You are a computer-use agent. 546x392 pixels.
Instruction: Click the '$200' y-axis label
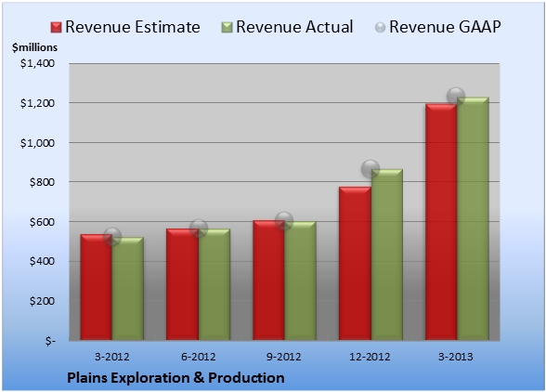pos(42,301)
